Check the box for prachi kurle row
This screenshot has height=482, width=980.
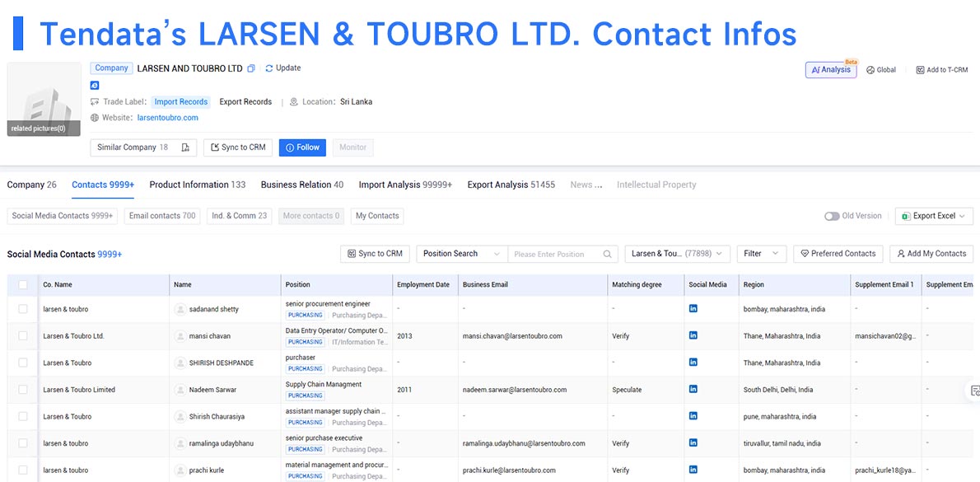click(x=23, y=470)
